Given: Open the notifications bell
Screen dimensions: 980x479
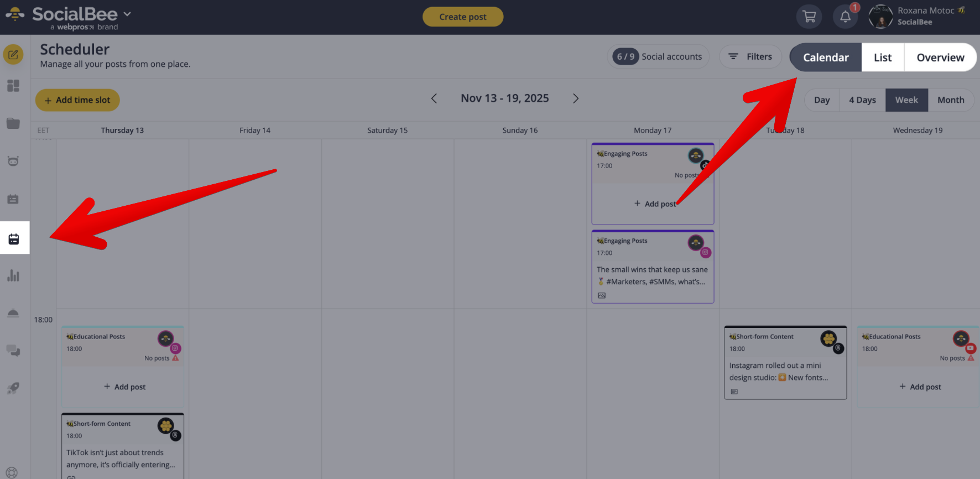Looking at the screenshot, I should (845, 17).
